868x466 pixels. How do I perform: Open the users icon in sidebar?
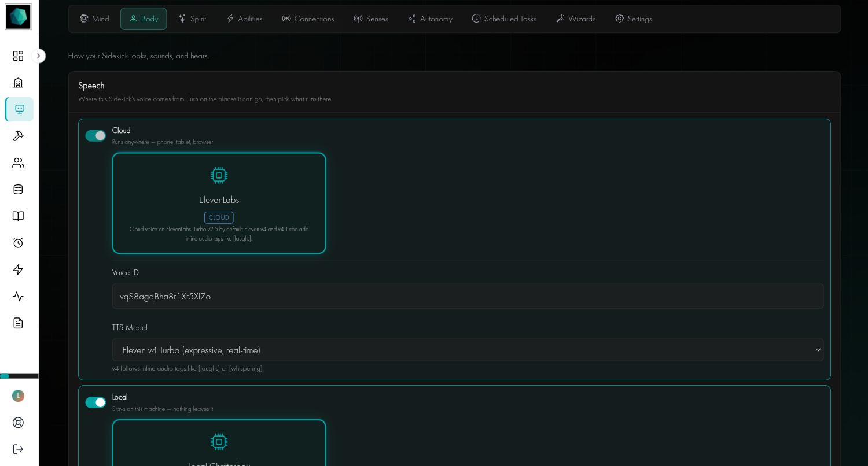tap(18, 163)
